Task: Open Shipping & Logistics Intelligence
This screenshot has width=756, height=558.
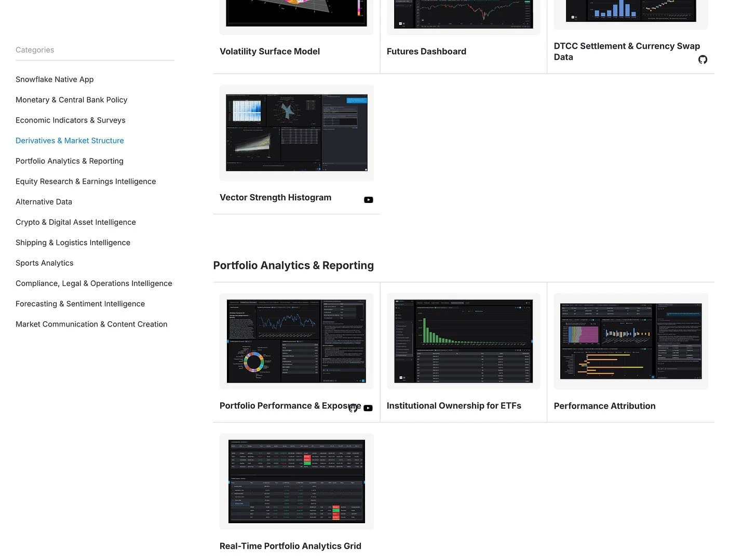Action: pos(73,242)
